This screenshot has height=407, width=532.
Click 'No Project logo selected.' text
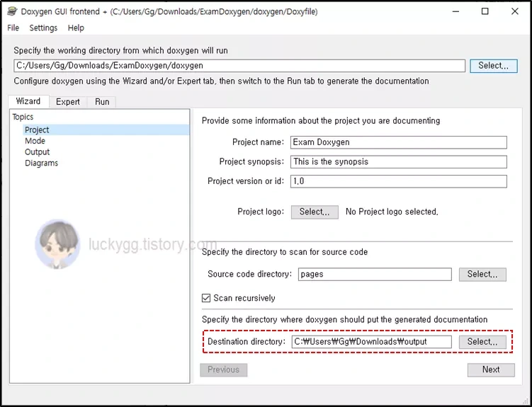392,212
